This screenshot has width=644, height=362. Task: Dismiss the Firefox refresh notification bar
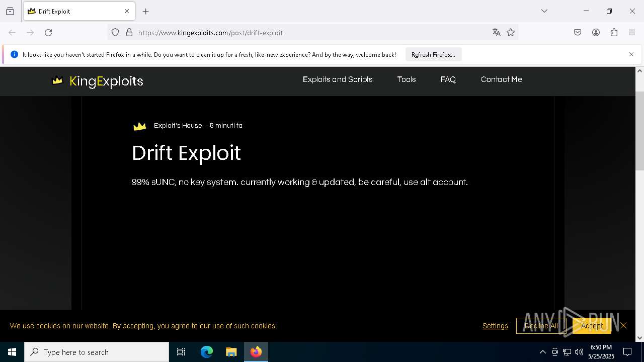[x=631, y=54]
